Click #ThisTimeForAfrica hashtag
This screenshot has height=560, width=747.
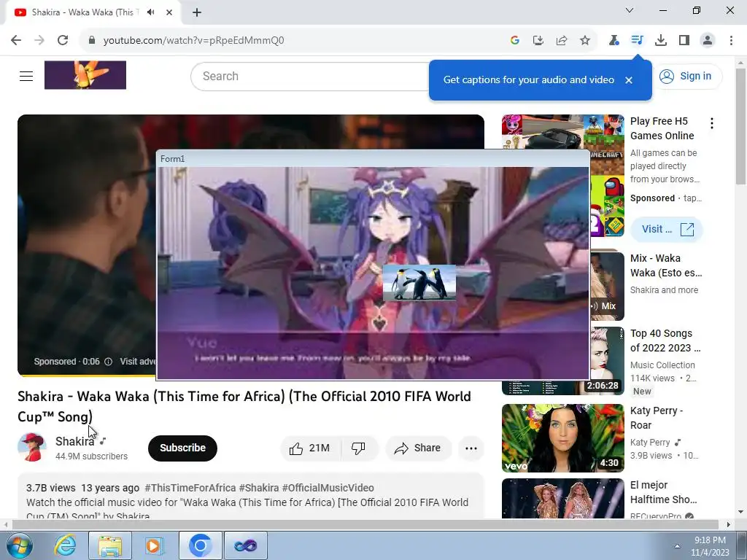(x=190, y=488)
